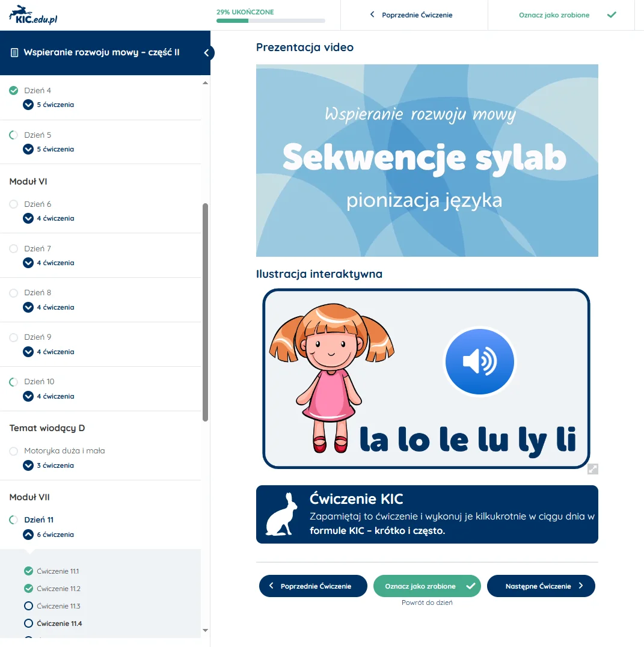Toggle the Ćwiczenie 11.1 completed checkmark
The height and width of the screenshot is (647, 644).
pyautogui.click(x=28, y=571)
